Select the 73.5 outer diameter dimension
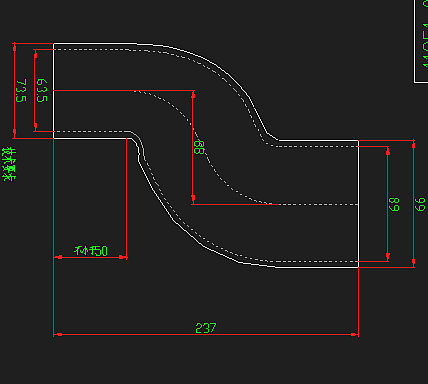The height and width of the screenshot is (384, 428). click(x=21, y=91)
